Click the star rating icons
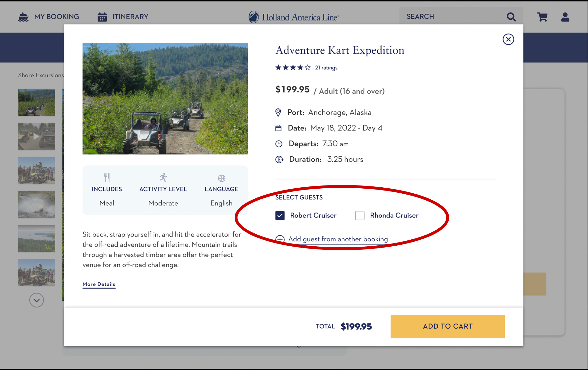 [293, 67]
